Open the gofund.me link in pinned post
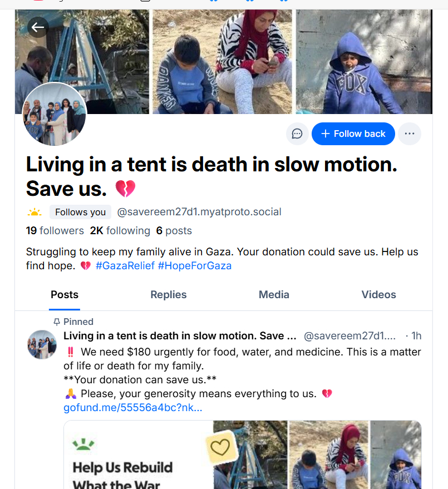448x489 pixels. click(133, 408)
